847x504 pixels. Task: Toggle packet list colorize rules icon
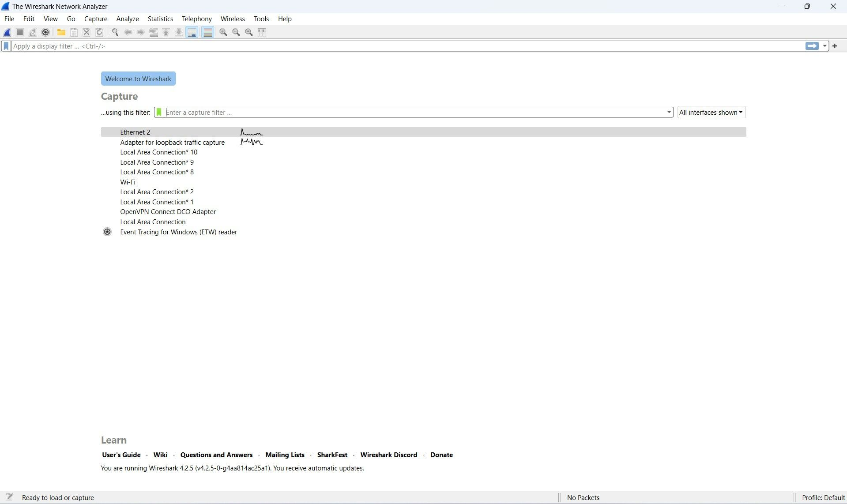pyautogui.click(x=208, y=32)
